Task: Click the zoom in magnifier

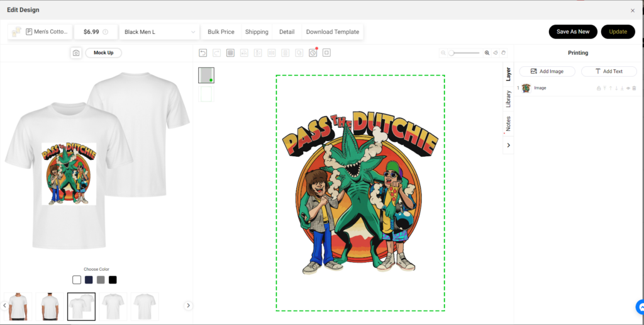Action: pyautogui.click(x=487, y=53)
